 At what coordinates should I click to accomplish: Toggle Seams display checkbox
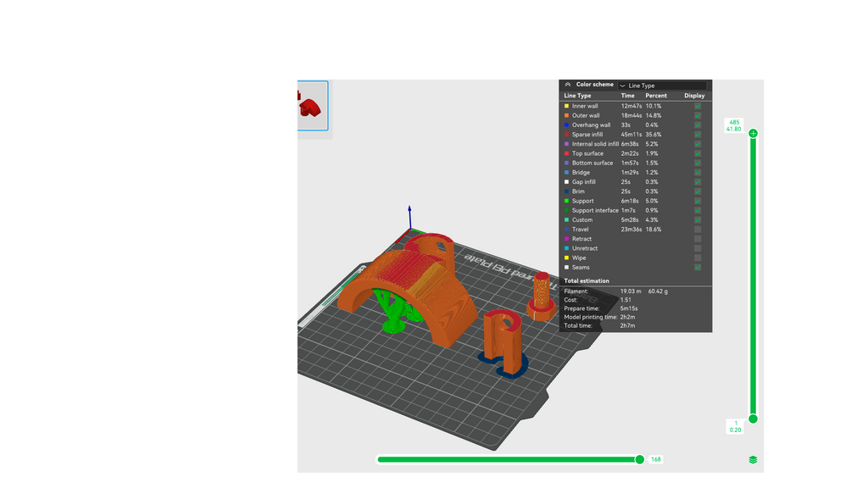(698, 267)
